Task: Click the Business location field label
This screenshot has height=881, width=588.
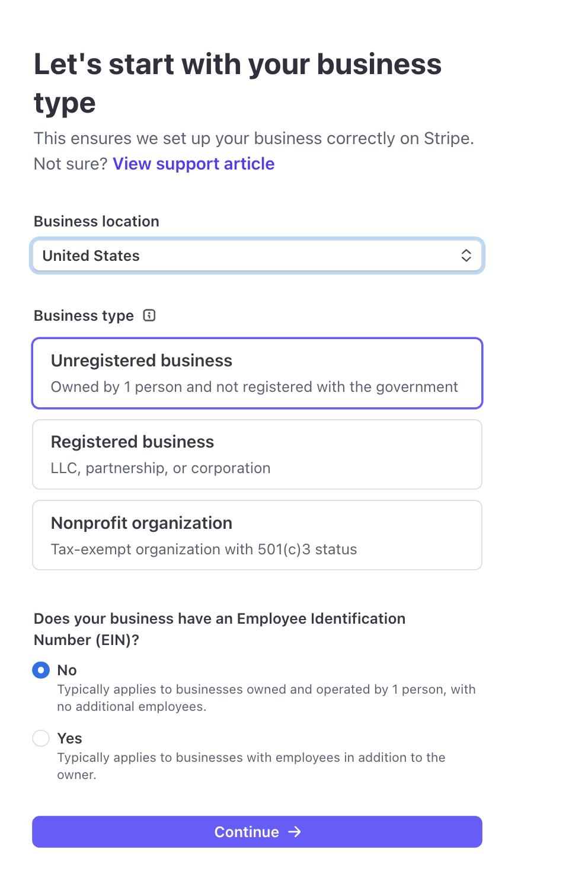Action: 97,221
